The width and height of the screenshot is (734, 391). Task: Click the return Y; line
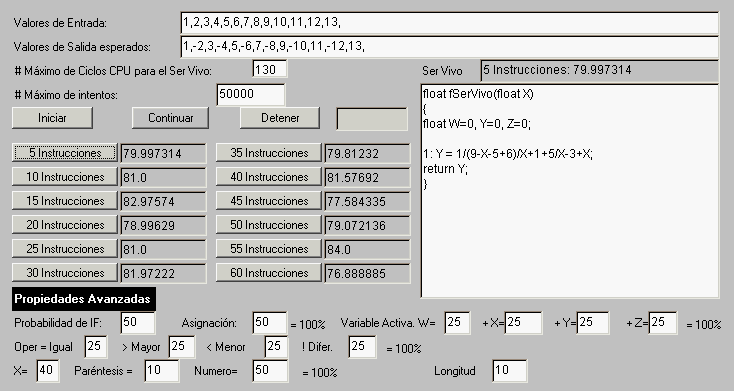click(x=445, y=169)
